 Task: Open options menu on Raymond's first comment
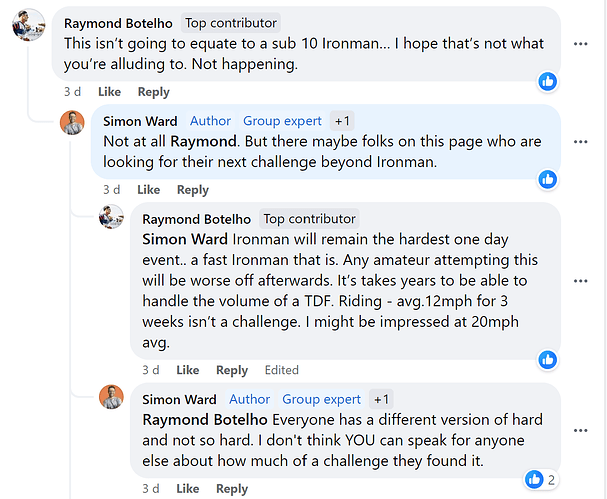click(x=580, y=44)
